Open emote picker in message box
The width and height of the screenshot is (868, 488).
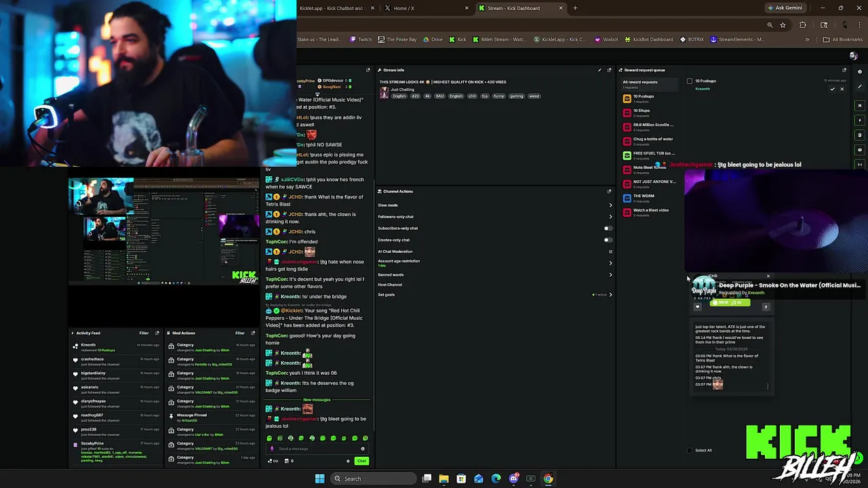[x=363, y=449]
